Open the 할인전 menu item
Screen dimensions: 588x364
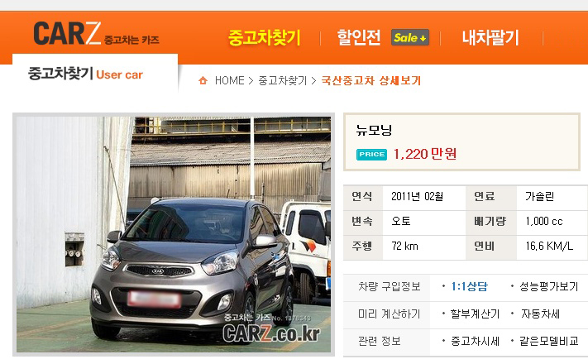(x=358, y=37)
